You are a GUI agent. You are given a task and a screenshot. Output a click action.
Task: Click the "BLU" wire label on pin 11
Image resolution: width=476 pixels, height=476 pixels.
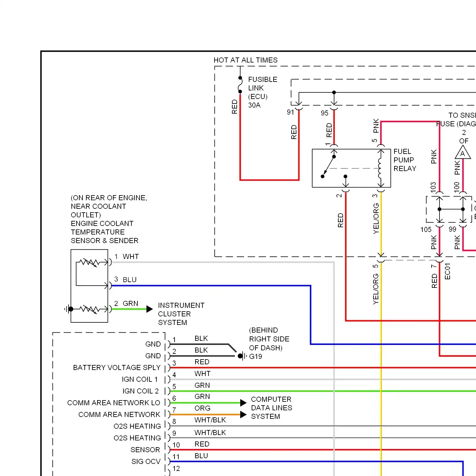pos(201,456)
